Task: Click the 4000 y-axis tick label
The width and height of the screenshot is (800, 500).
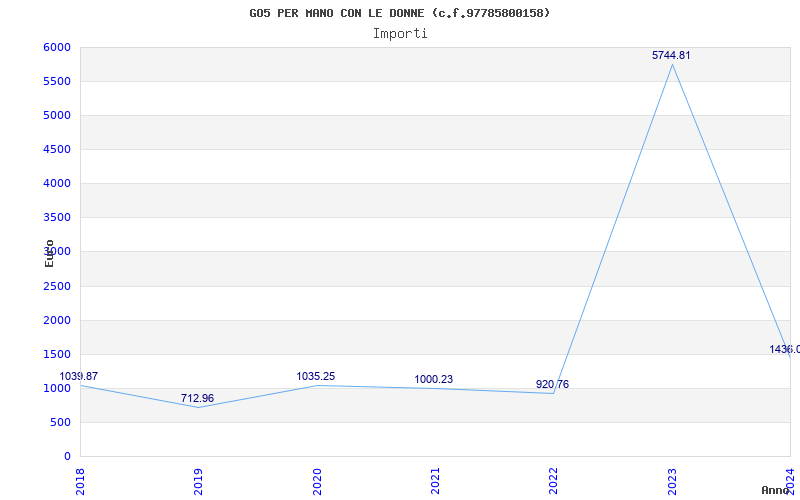Action: [57, 183]
